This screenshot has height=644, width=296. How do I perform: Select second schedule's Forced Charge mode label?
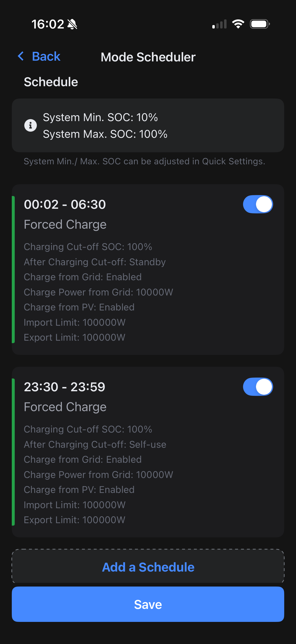[65, 407]
